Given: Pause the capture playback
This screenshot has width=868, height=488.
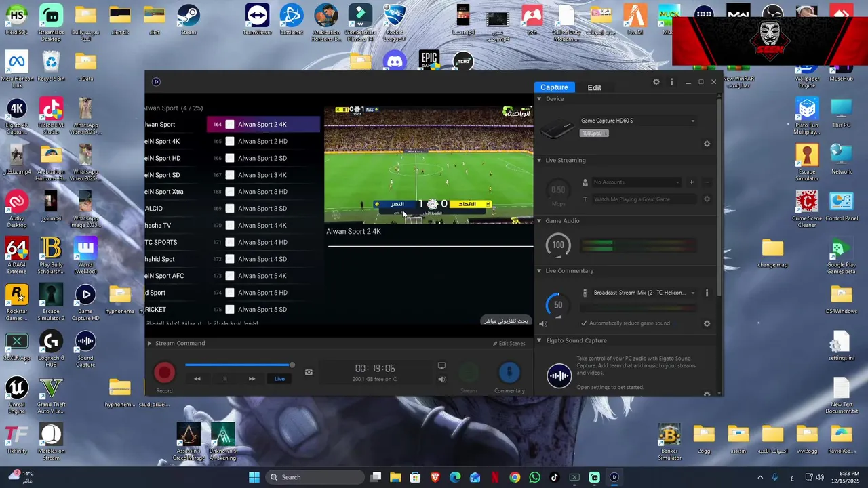Looking at the screenshot, I should coord(225,379).
